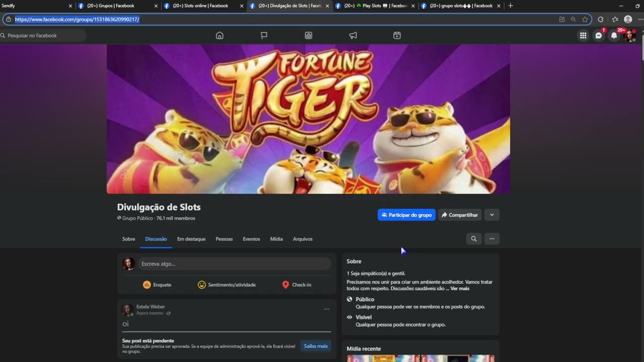This screenshot has width=644, height=362.
Task: Open the Facebook menu grid icon
Action: (x=583, y=35)
